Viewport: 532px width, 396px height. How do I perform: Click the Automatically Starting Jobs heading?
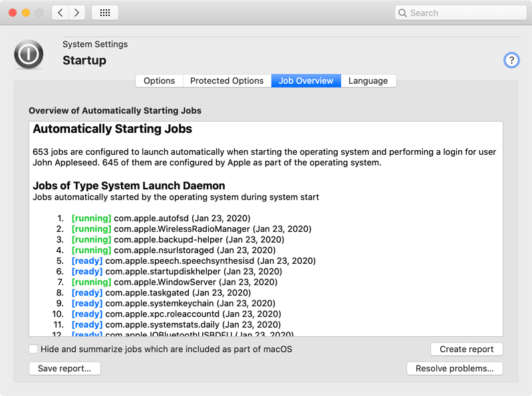point(112,129)
